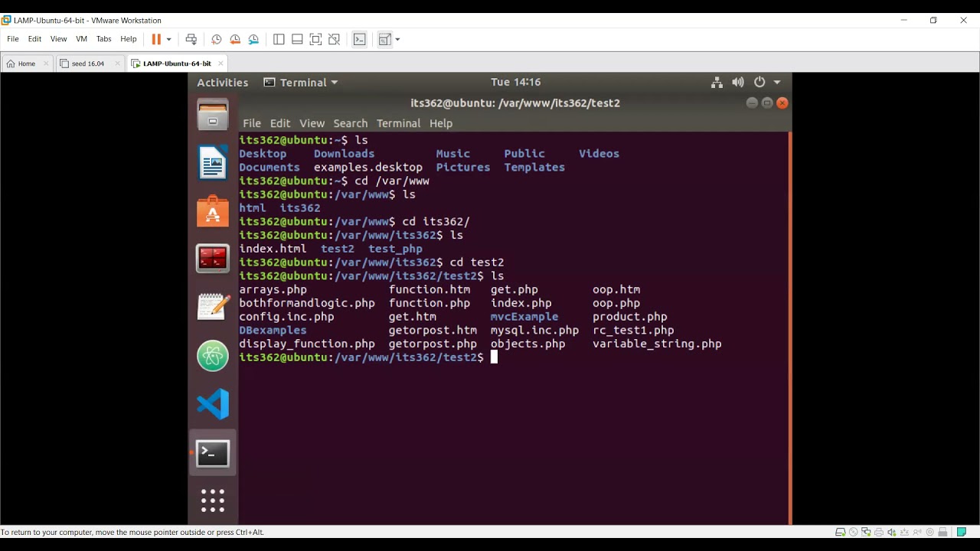This screenshot has height=551, width=980.
Task: Open the Terminal window View menu
Action: tap(312, 123)
